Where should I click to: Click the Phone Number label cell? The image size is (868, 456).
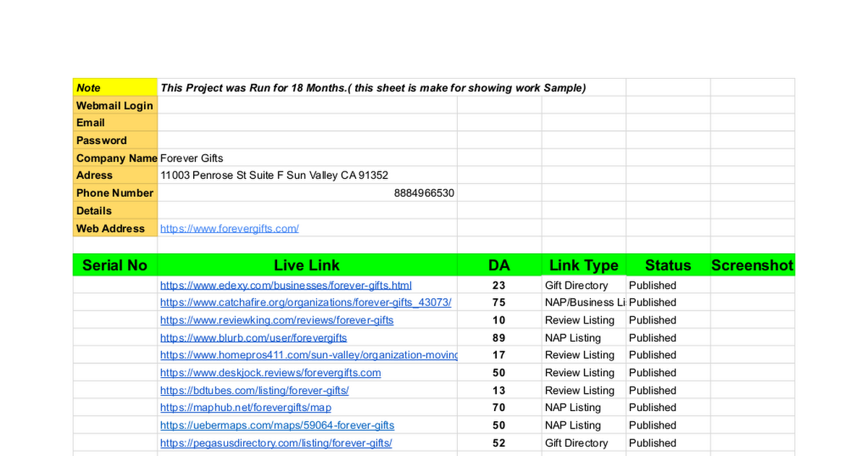[115, 193]
